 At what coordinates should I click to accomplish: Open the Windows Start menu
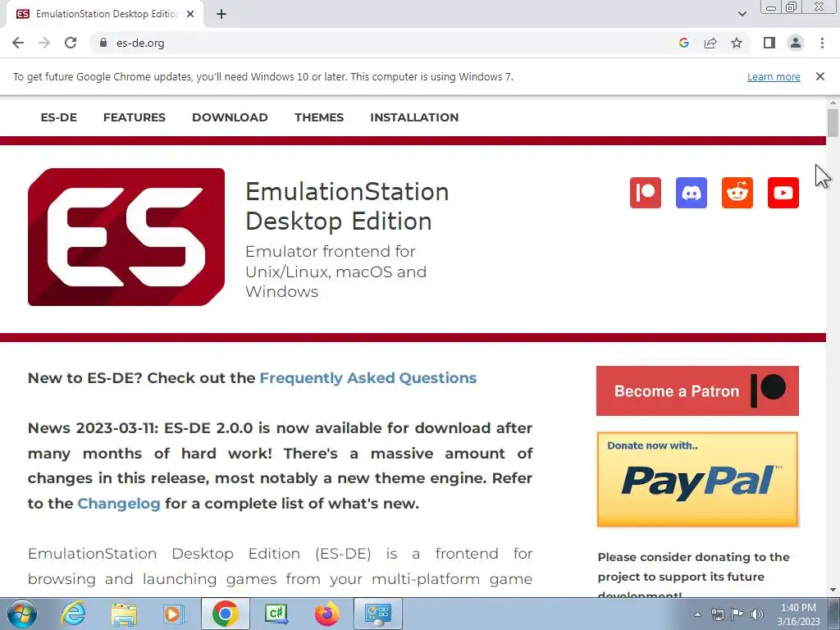[x=22, y=614]
